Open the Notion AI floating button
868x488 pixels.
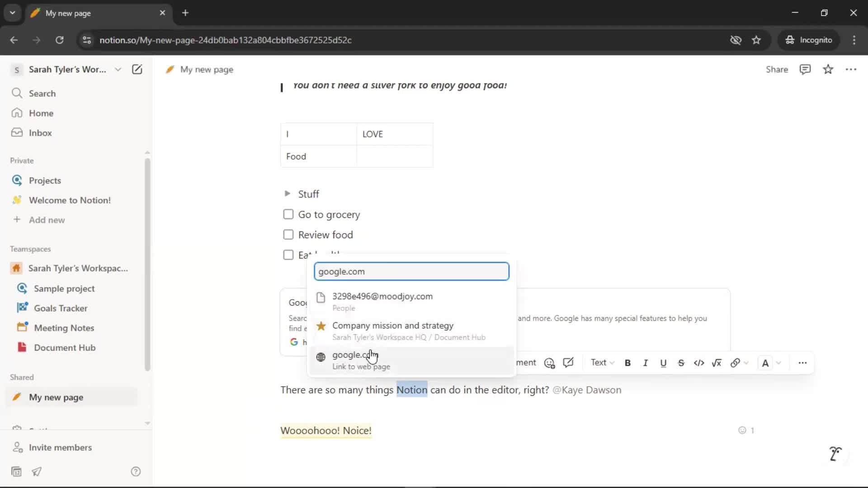pyautogui.click(x=835, y=453)
